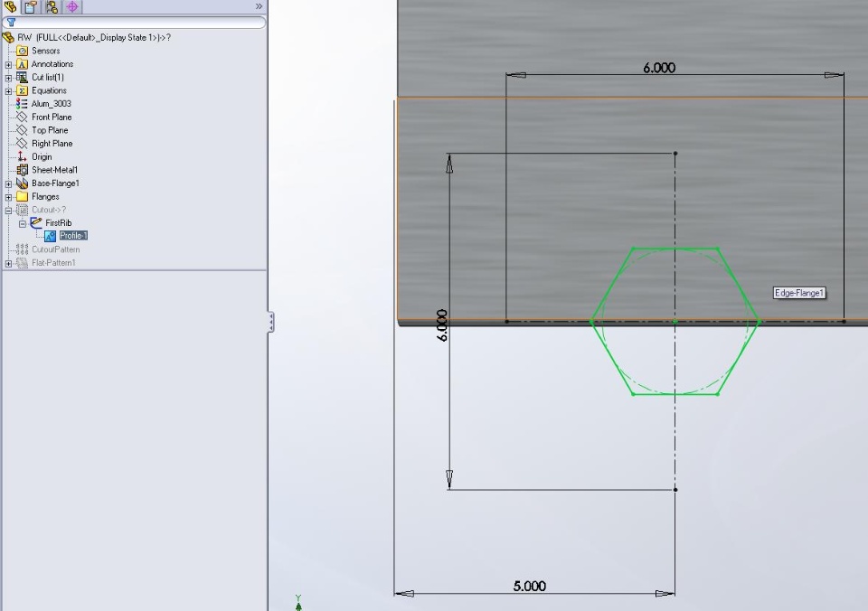Click the Top Plane icon

[22, 131]
